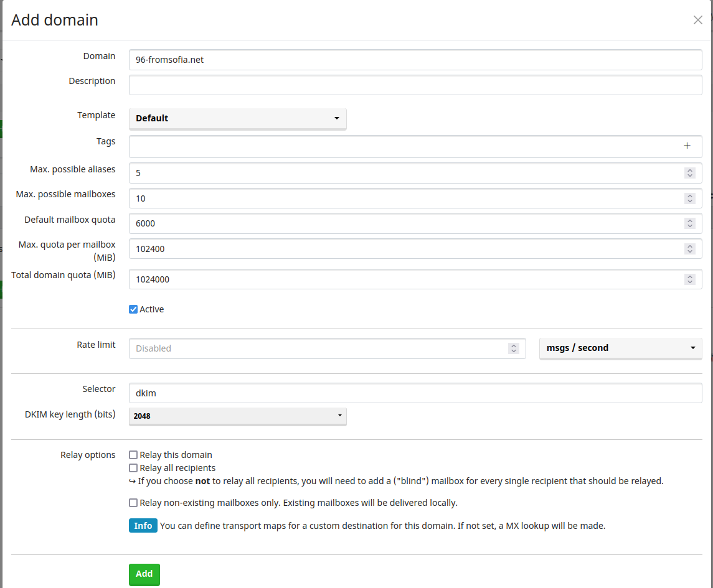Click the plus icon in Tags field
Viewport: 713px width, 588px height.
tap(687, 146)
